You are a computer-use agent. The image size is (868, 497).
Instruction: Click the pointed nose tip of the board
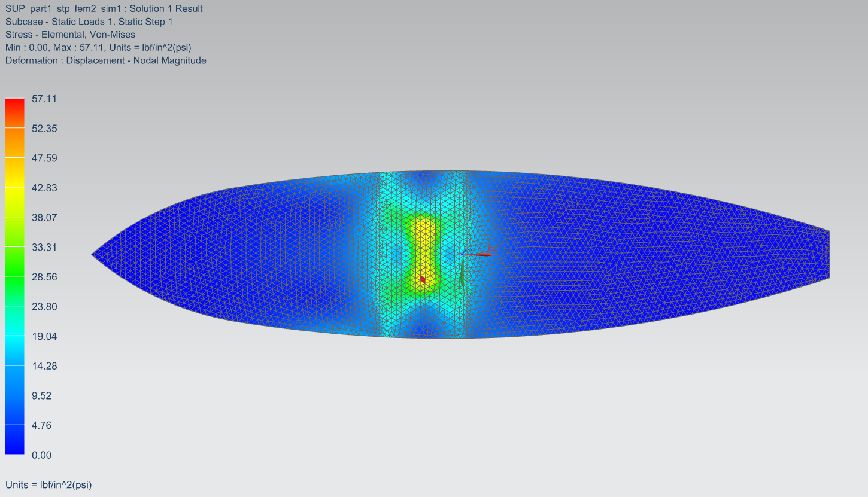coord(94,255)
